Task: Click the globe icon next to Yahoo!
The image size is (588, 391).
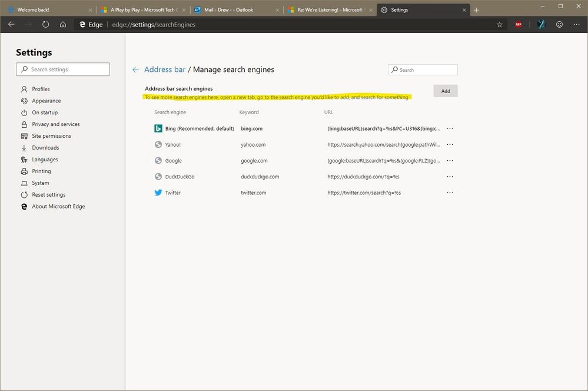Action: (158, 144)
